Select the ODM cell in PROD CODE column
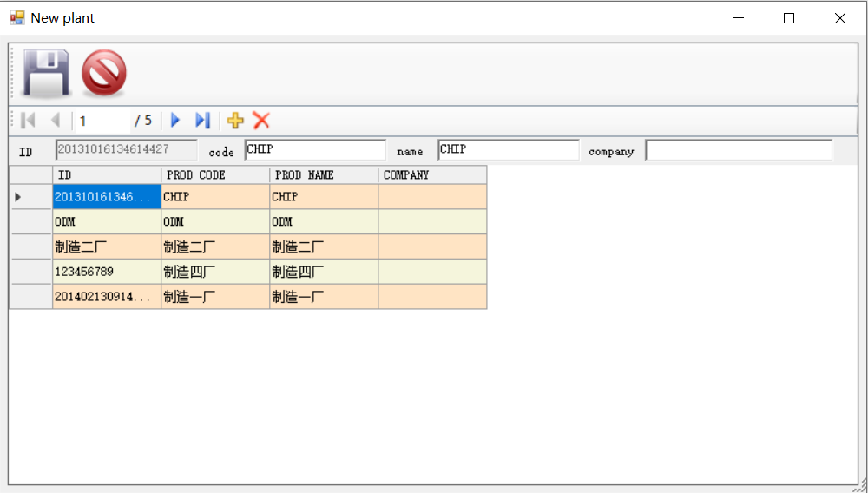The image size is (868, 493). tap(214, 222)
